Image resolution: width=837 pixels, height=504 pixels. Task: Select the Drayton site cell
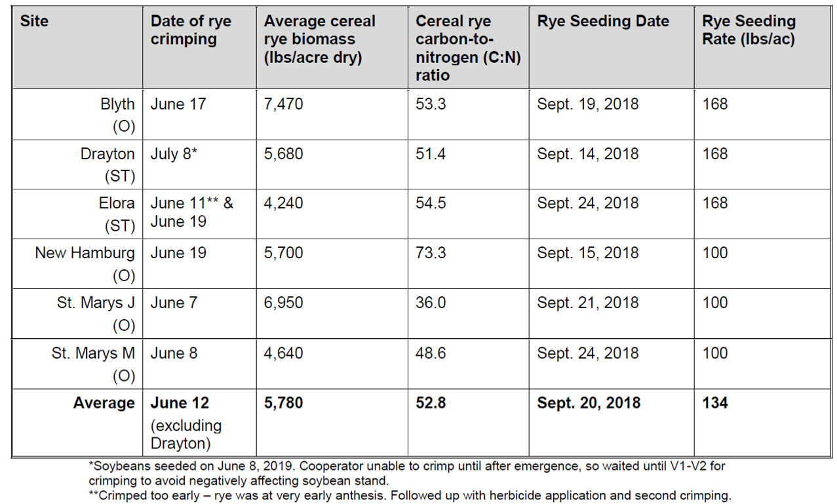tap(107, 163)
